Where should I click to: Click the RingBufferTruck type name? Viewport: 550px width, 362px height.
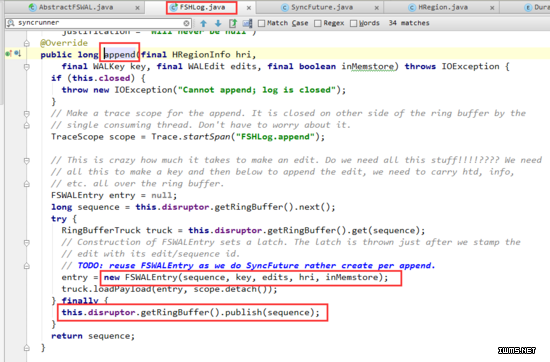pos(101,230)
